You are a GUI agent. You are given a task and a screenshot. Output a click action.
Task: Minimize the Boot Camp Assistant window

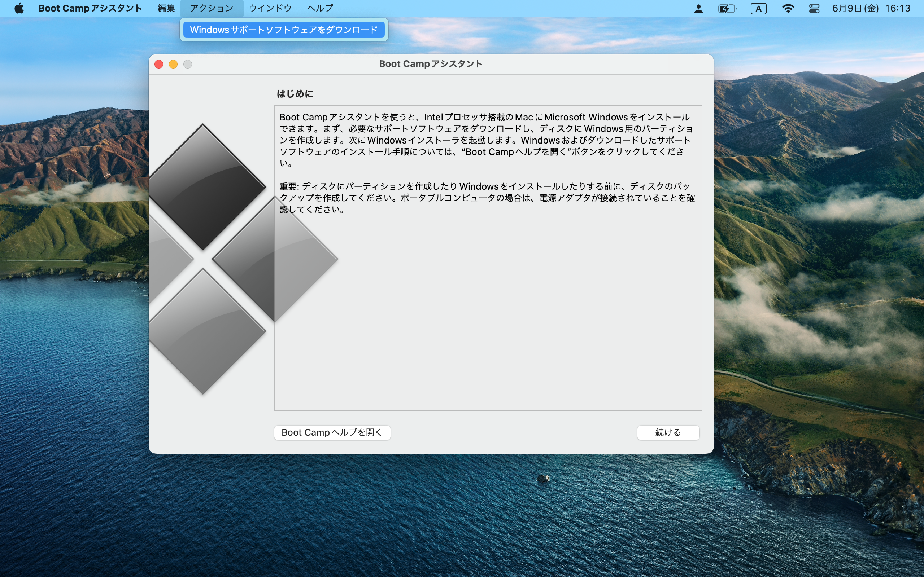[173, 64]
